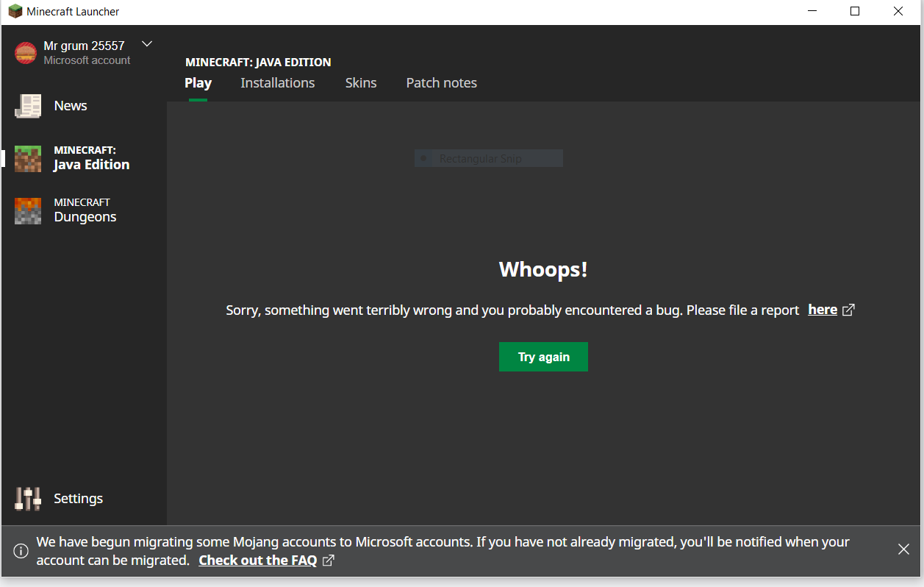Switch to the Play tab
Image resolution: width=924 pixels, height=587 pixels.
[198, 83]
